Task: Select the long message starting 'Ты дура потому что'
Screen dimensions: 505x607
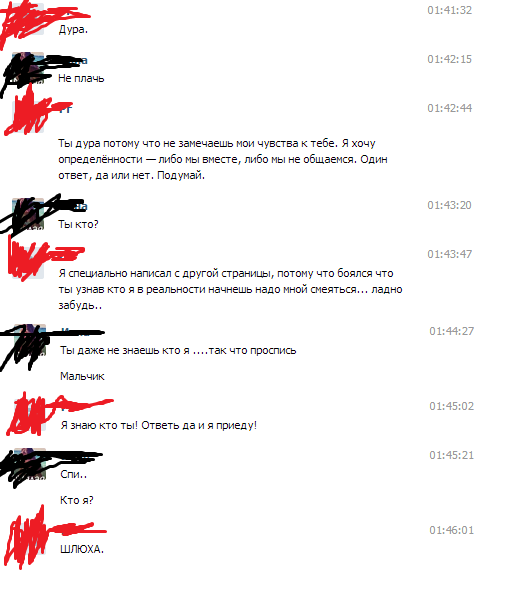Action: (223, 159)
